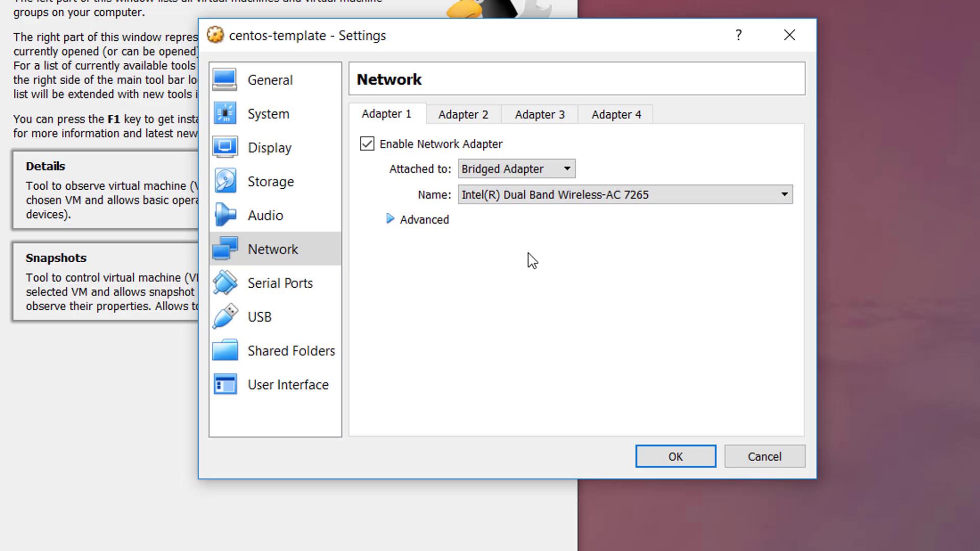
Task: Confirm settings with OK button
Action: click(675, 456)
